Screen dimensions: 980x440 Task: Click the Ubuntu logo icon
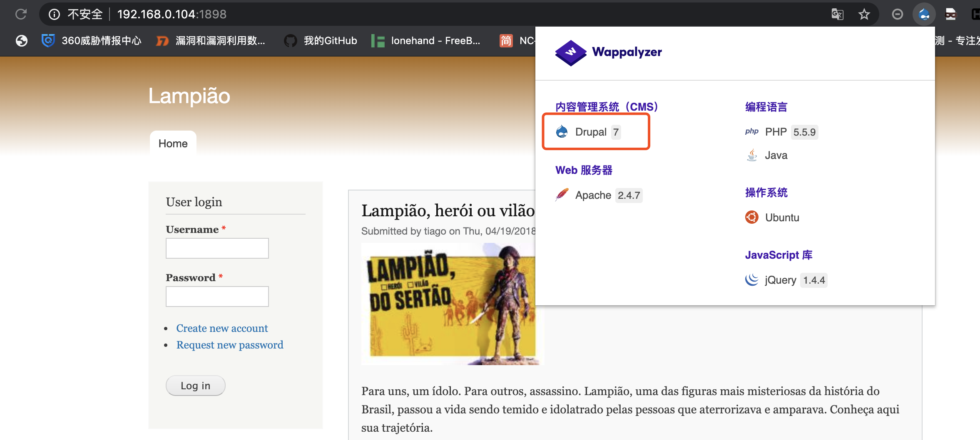(x=752, y=217)
